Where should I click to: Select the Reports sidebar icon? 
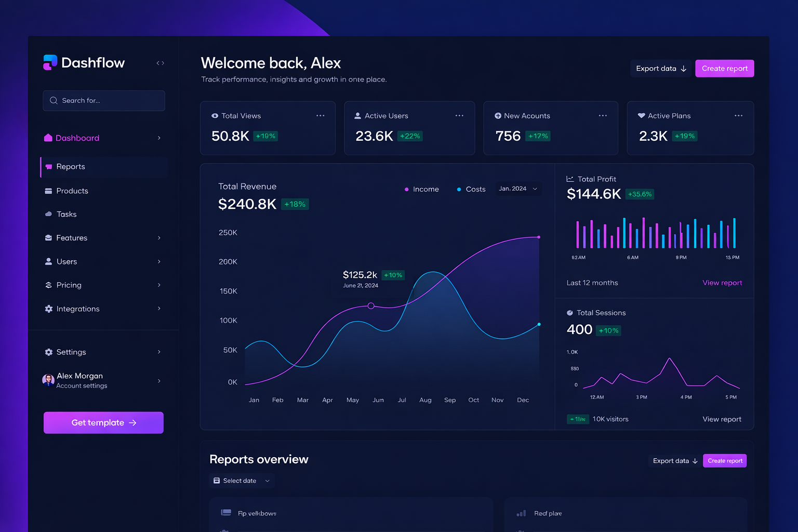(x=48, y=166)
